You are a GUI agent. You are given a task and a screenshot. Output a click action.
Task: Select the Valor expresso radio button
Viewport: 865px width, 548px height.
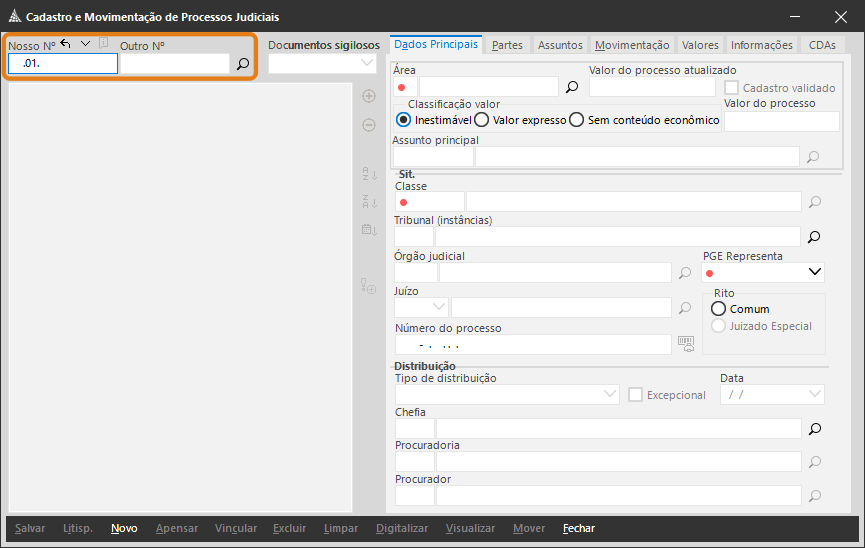(x=482, y=120)
